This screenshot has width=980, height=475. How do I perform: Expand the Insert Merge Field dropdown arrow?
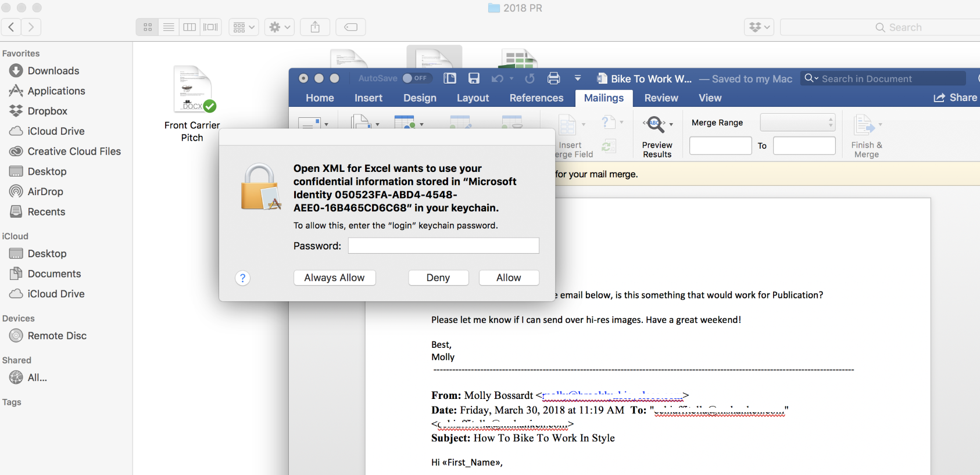(584, 124)
